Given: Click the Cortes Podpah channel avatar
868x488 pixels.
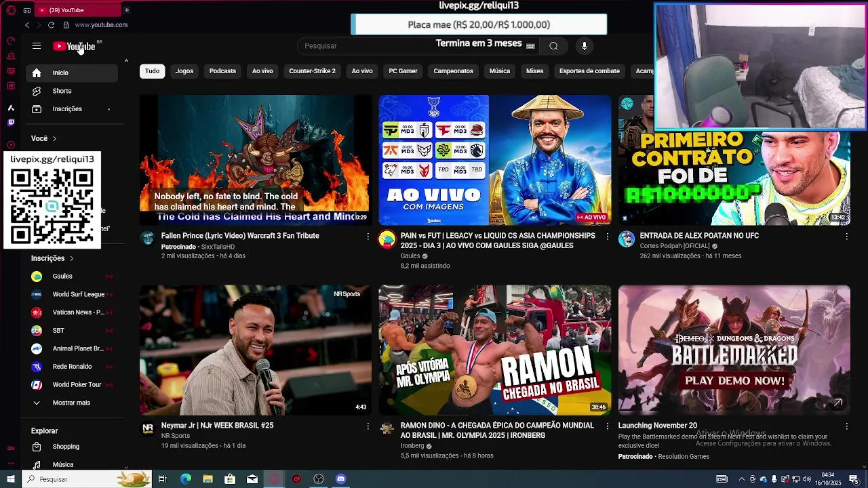Looking at the screenshot, I should 627,239.
